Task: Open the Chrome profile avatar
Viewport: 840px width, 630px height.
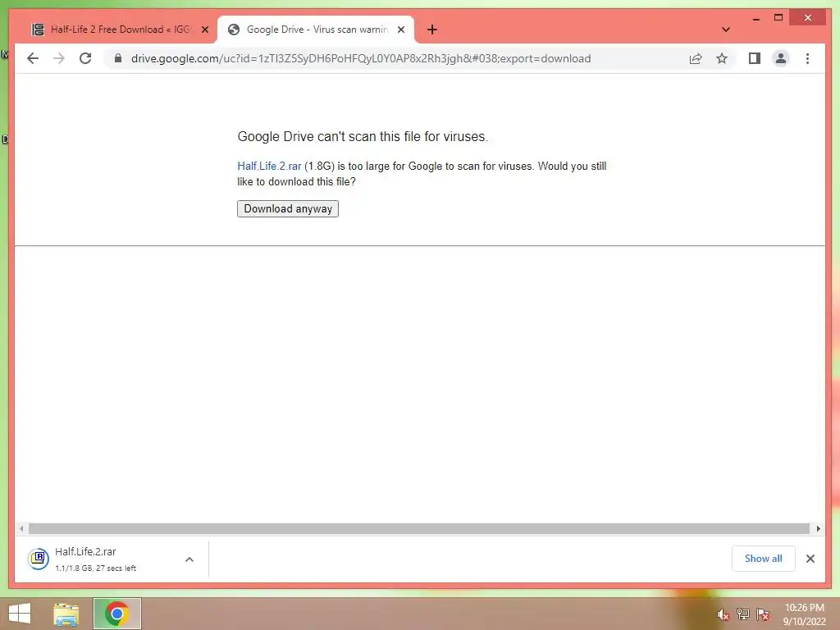Action: point(781,58)
